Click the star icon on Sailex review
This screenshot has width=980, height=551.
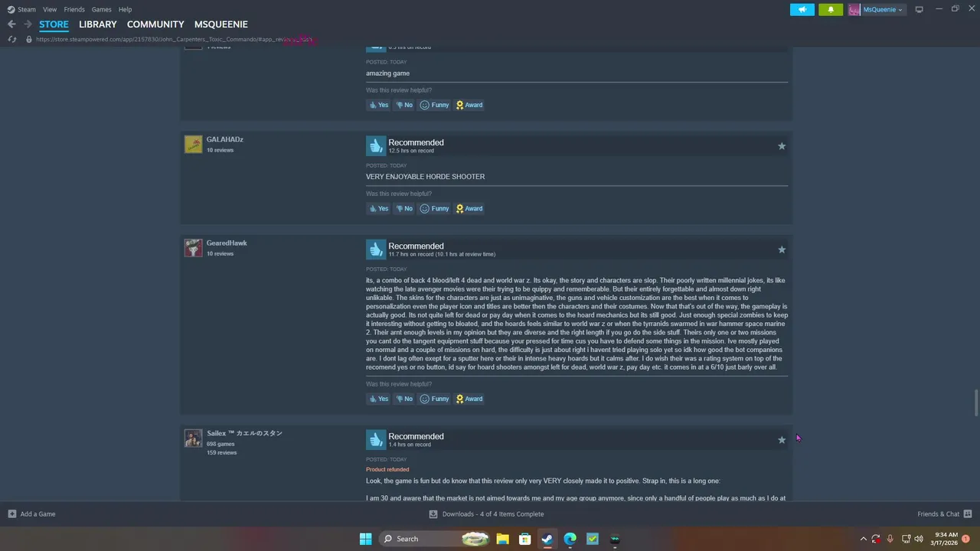click(782, 440)
